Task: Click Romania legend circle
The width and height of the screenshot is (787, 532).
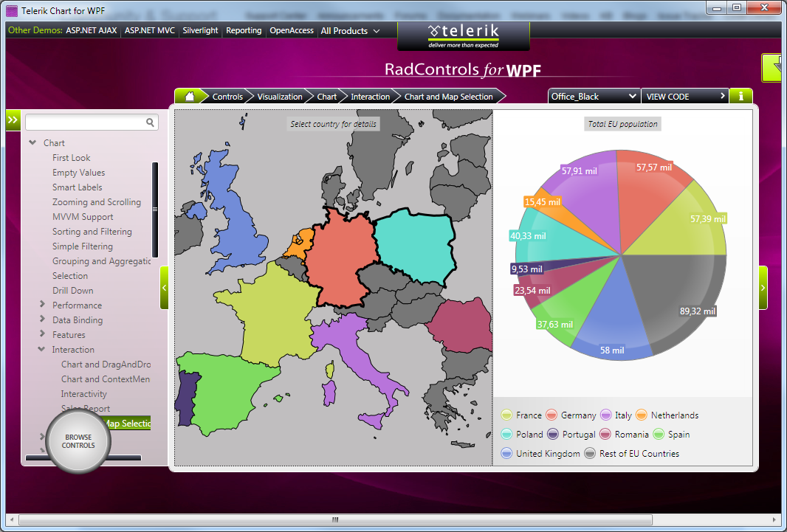Action: point(605,434)
